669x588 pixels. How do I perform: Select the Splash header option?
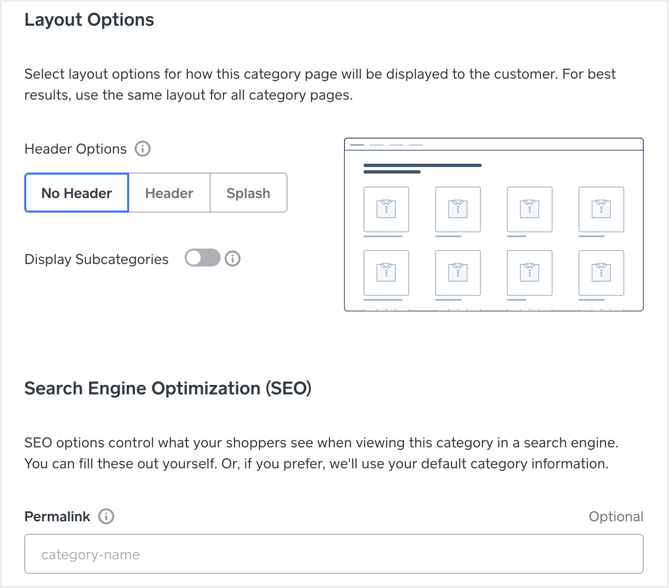tap(248, 193)
